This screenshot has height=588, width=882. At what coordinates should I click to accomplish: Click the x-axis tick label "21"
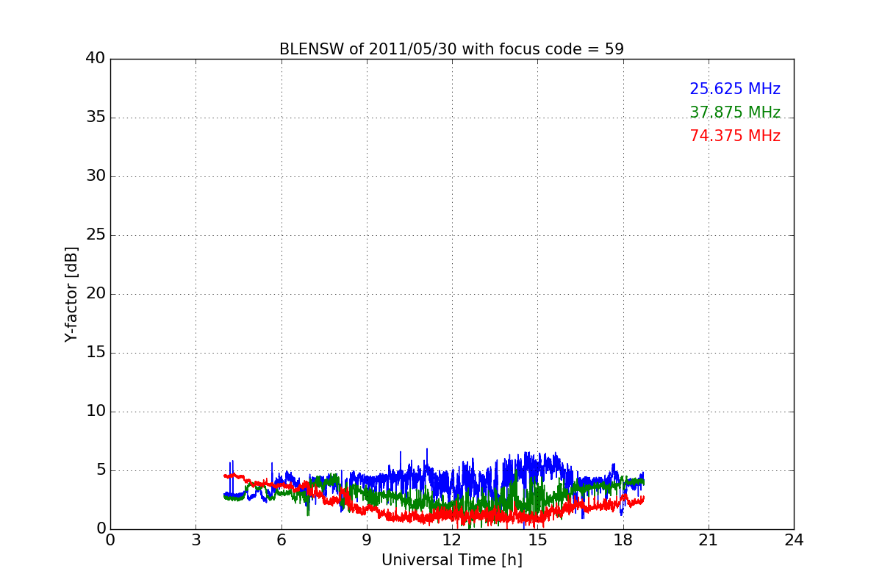tap(709, 540)
